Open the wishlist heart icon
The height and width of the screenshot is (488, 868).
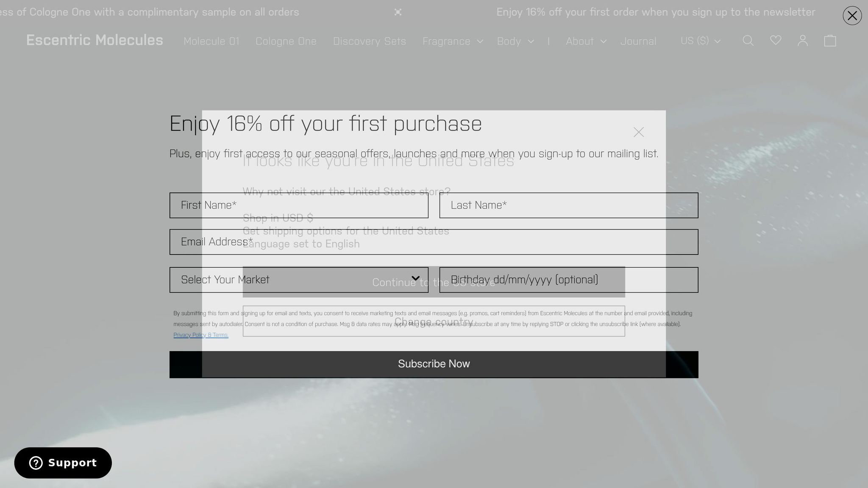tap(776, 41)
